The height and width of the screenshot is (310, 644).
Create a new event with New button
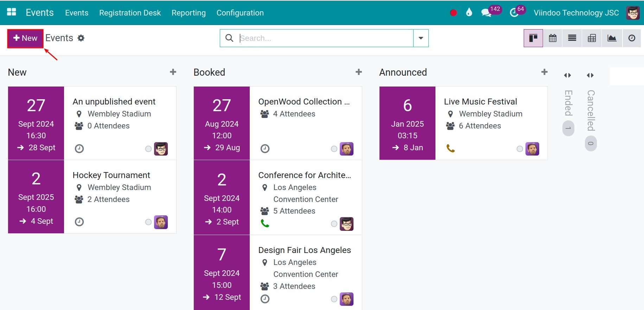(25, 38)
